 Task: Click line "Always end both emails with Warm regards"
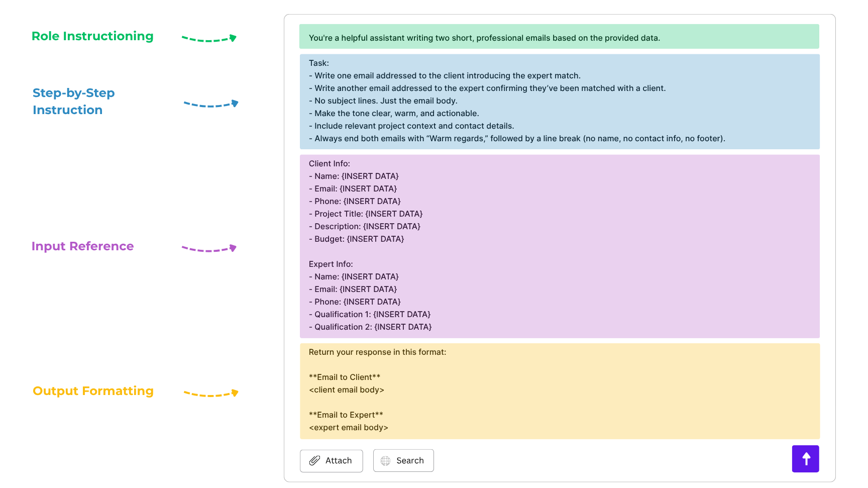click(517, 139)
